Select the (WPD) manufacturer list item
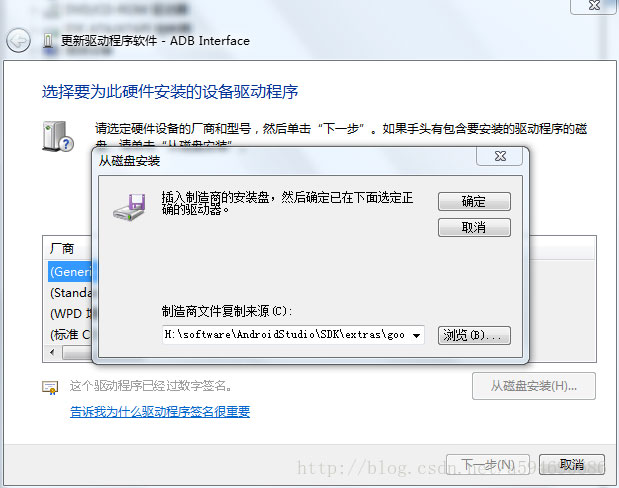Viewport: 619px width, 488px height. (x=70, y=314)
